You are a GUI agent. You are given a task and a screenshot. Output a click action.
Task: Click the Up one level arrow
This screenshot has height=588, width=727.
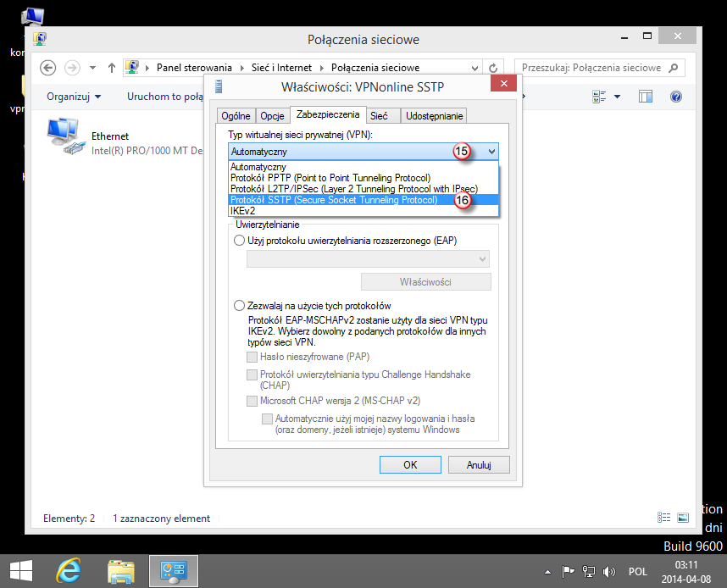pos(111,68)
